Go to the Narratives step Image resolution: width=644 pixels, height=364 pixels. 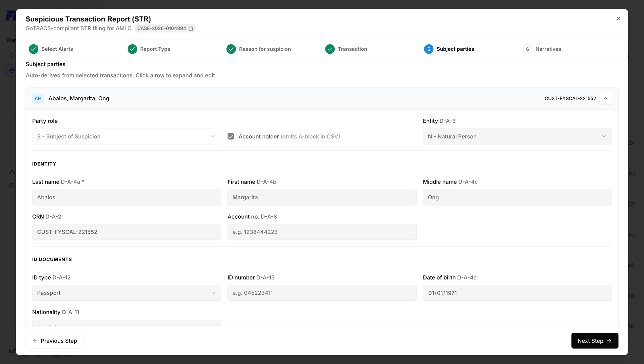point(548,49)
